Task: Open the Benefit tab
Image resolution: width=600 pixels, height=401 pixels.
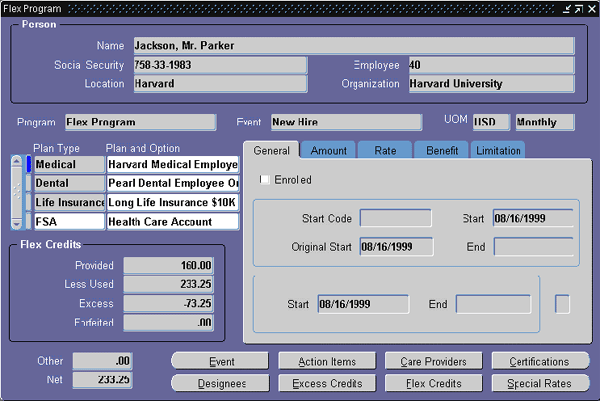Action: click(442, 150)
